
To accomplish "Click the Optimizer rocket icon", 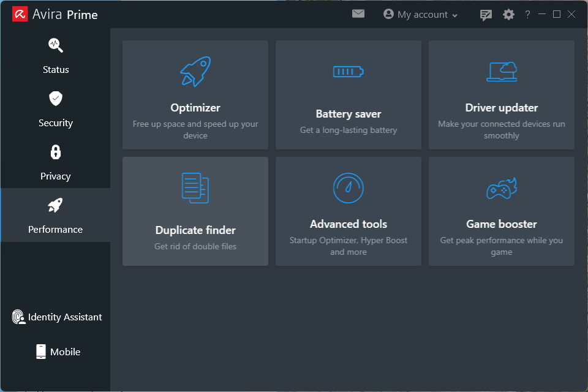I will [x=195, y=72].
